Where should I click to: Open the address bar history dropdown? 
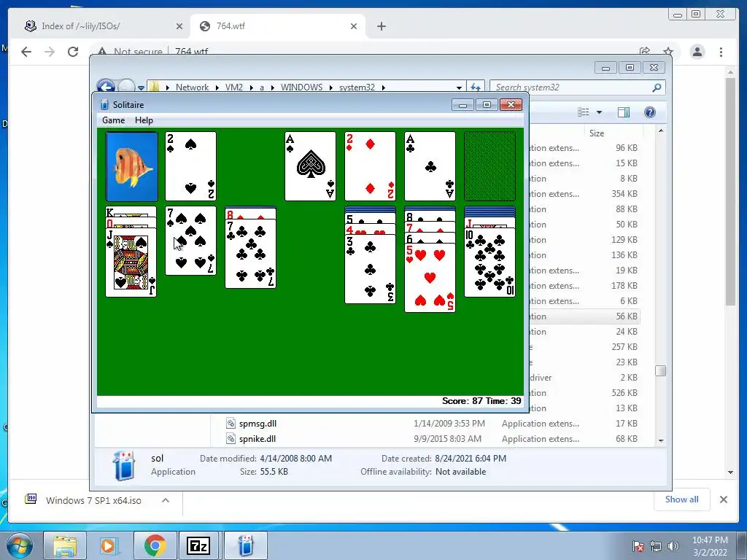459,87
